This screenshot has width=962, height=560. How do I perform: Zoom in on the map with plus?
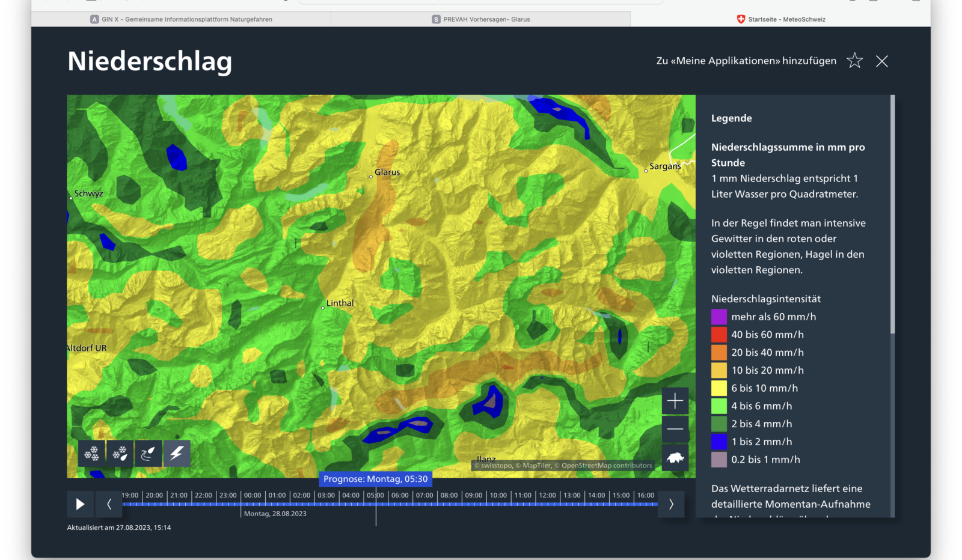tap(675, 401)
